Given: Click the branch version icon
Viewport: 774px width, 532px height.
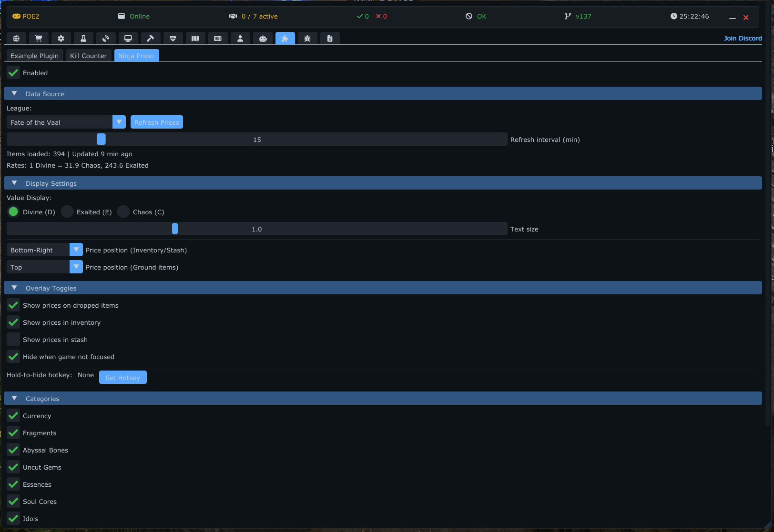Looking at the screenshot, I should click(x=568, y=16).
